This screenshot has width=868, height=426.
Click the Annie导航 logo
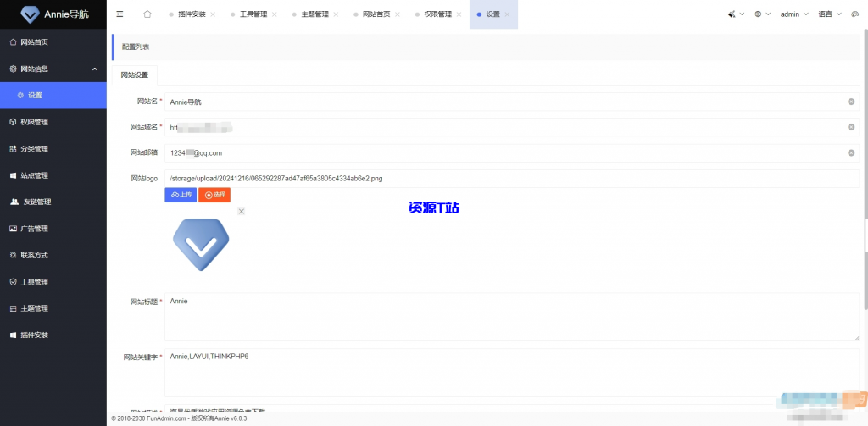pyautogui.click(x=53, y=14)
